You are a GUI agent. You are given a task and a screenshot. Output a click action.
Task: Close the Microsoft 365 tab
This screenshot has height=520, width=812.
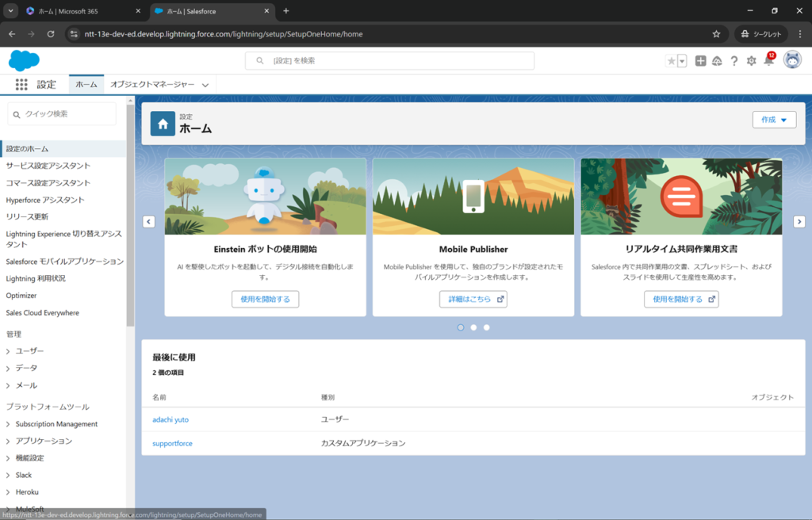point(138,11)
